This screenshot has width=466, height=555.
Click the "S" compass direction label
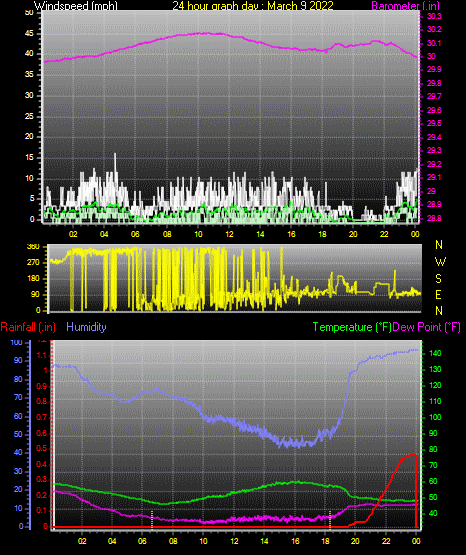coord(438,279)
